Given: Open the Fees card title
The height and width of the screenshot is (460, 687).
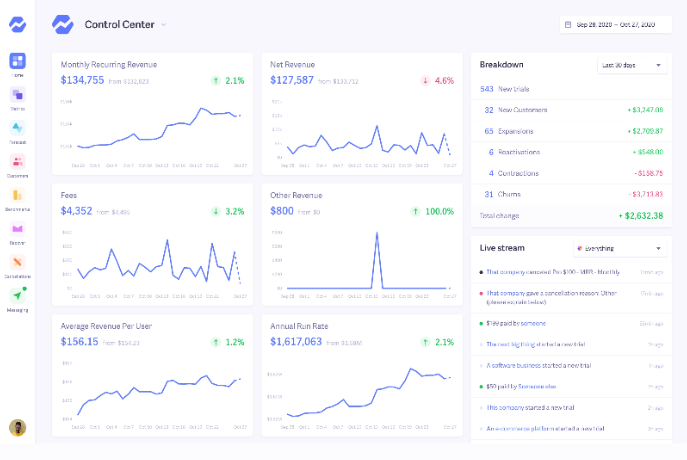Looking at the screenshot, I should point(69,195).
